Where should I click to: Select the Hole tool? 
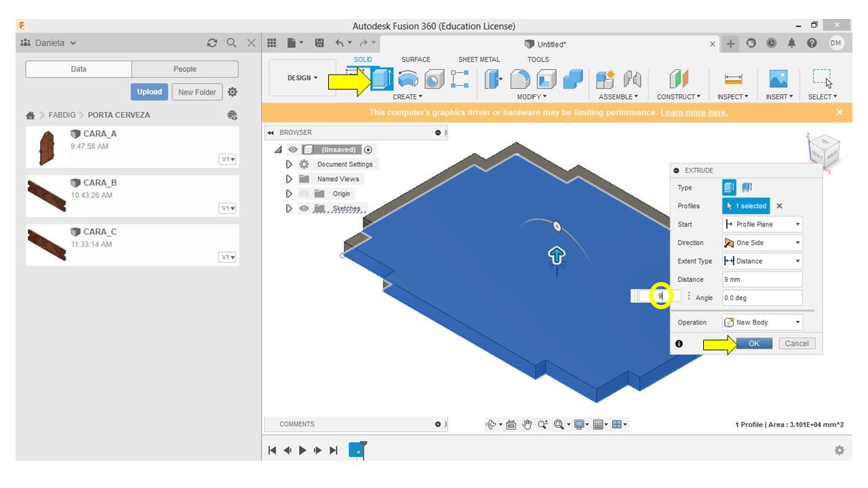tap(434, 79)
